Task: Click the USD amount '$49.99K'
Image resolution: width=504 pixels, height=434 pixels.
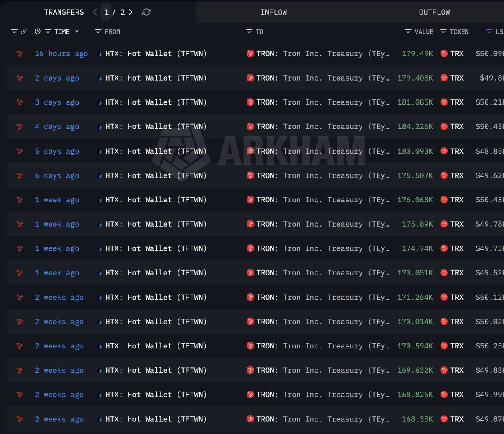Action: [x=490, y=395]
